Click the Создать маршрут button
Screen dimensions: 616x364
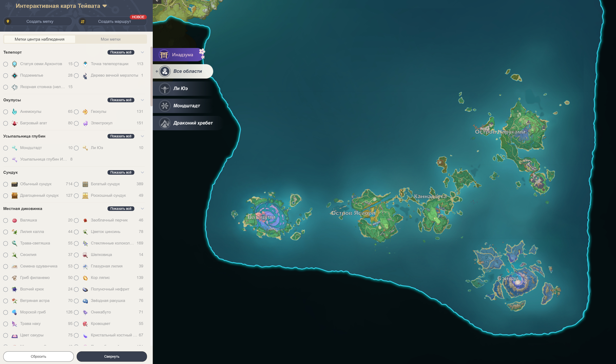click(112, 22)
